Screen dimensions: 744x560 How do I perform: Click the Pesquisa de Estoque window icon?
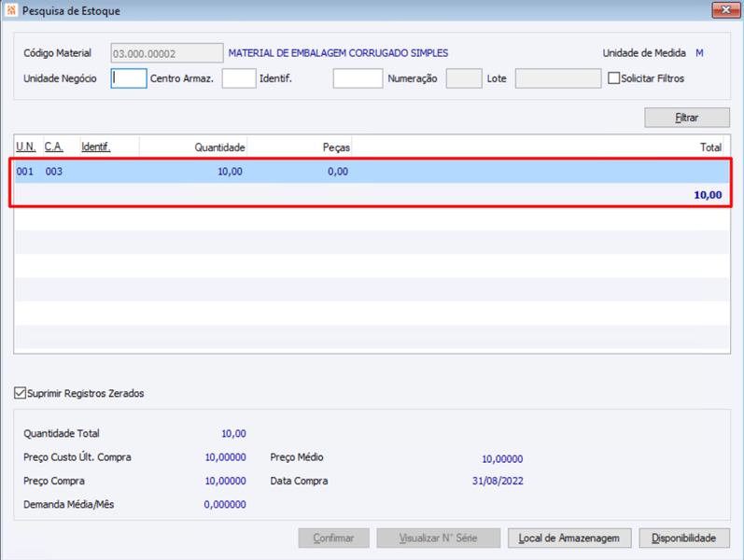(11, 10)
